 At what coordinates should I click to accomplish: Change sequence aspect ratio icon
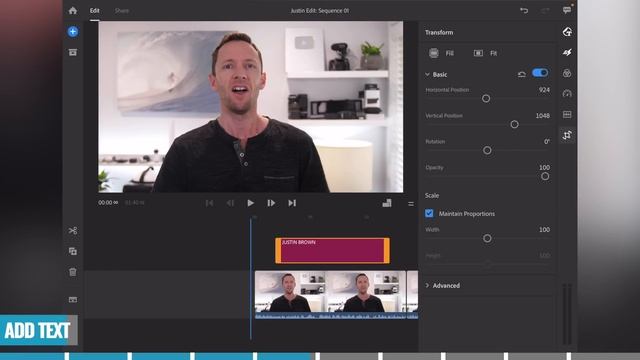(x=387, y=203)
